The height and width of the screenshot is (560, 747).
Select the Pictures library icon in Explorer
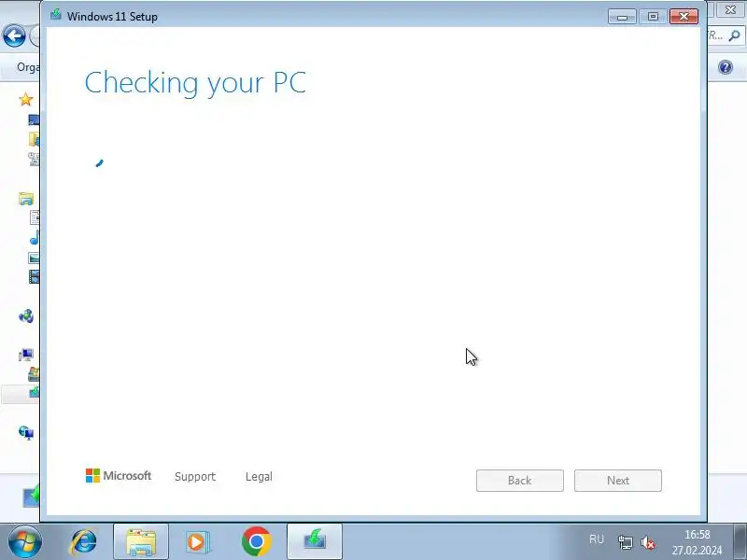(34, 258)
